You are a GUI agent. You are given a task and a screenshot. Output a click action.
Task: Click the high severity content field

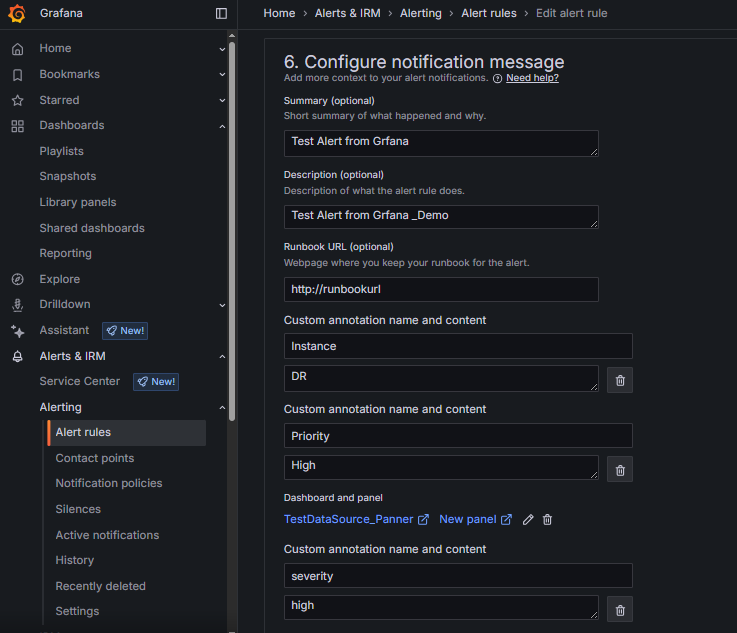(441, 608)
